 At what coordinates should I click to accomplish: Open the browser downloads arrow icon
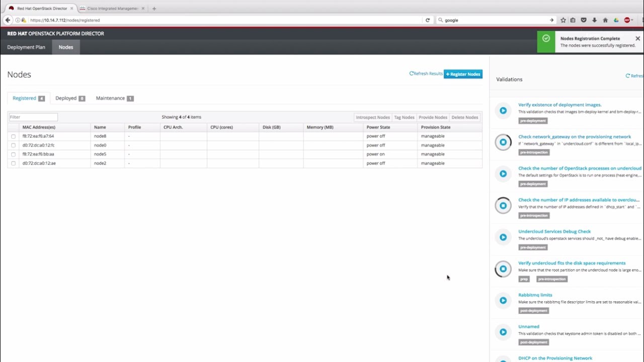click(594, 20)
